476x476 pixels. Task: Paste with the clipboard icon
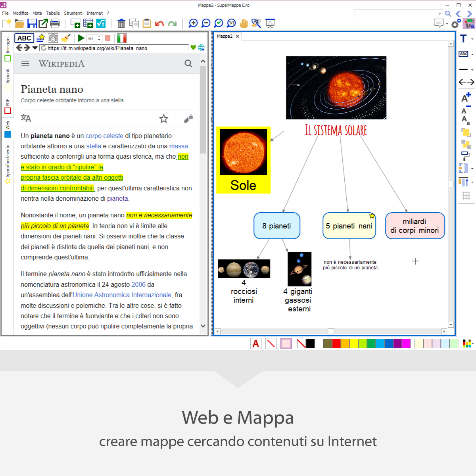tap(147, 23)
